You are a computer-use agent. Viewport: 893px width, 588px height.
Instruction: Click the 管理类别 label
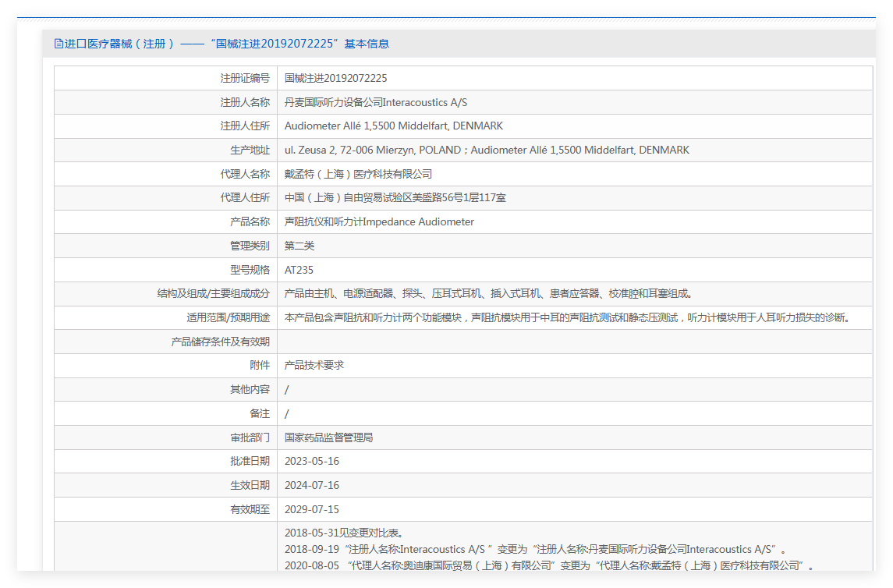250,246
